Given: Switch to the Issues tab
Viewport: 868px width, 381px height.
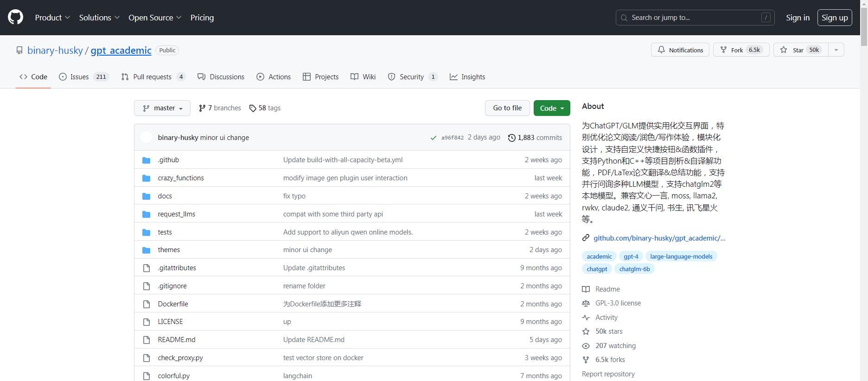Looking at the screenshot, I should pyautogui.click(x=84, y=77).
